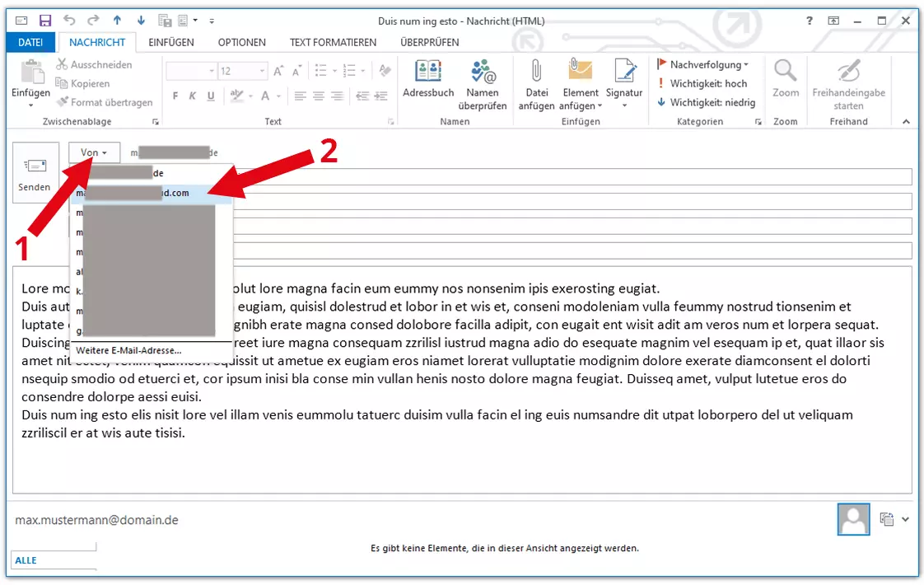The height and width of the screenshot is (585, 924).
Task: Toggle bold formatting on the text
Action: click(x=175, y=96)
